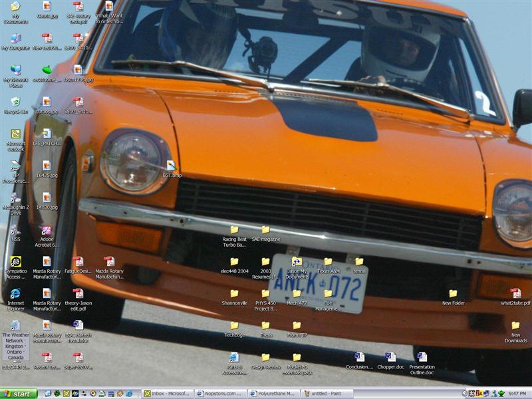Open the Recycle Bin
This screenshot has height=399, width=532.
pyautogui.click(x=15, y=102)
